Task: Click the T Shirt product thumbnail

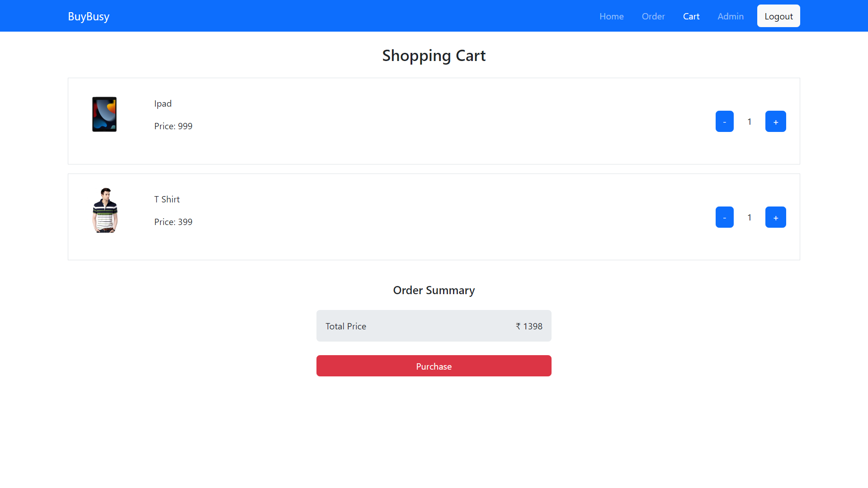Action: [104, 210]
